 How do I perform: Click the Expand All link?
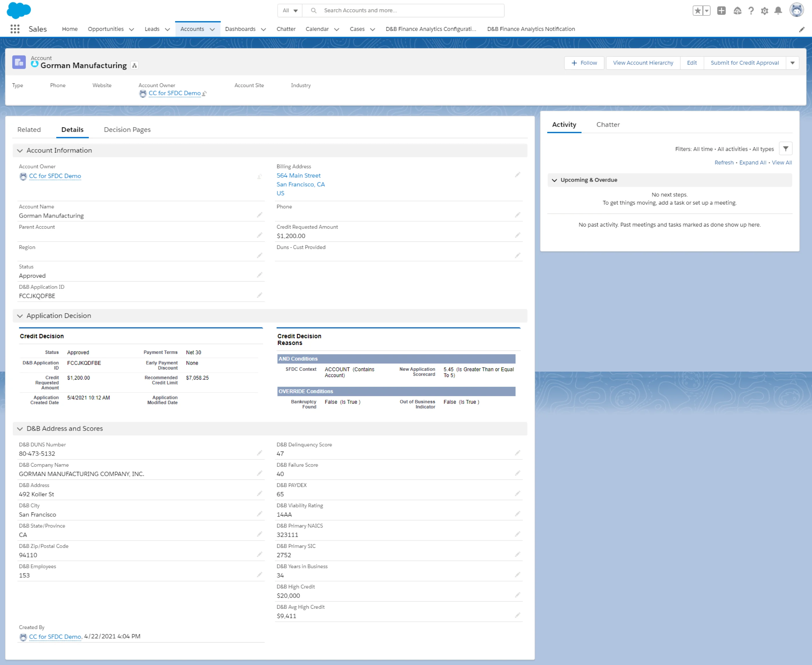[x=753, y=162]
